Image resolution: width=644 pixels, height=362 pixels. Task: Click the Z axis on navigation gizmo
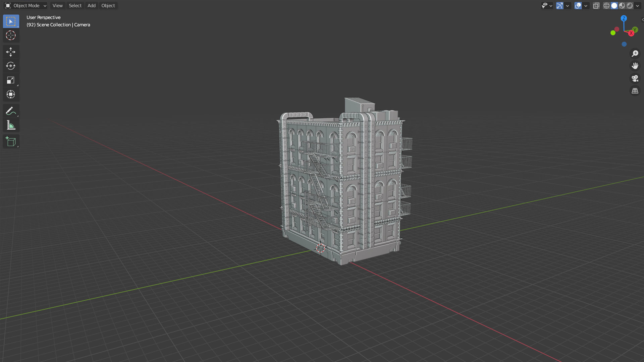pyautogui.click(x=624, y=18)
